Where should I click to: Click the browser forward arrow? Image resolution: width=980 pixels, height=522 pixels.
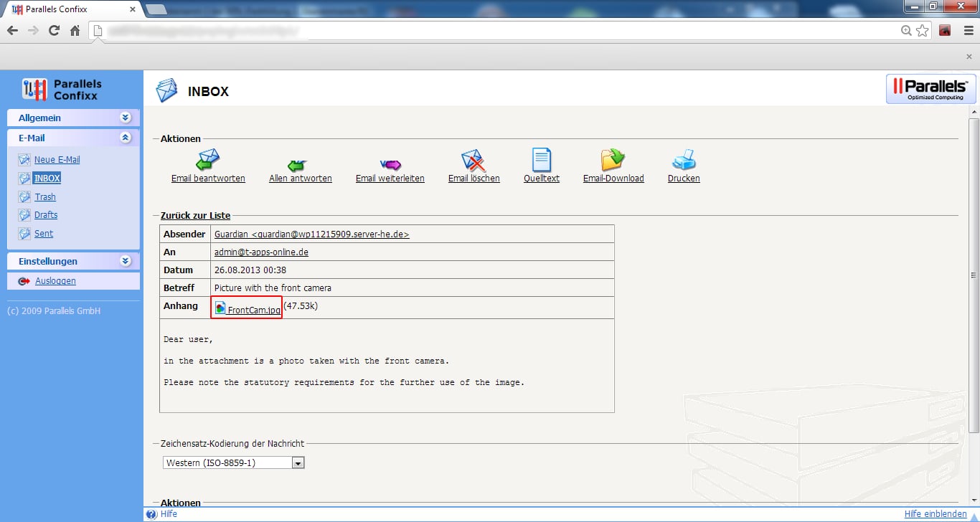coord(33,30)
